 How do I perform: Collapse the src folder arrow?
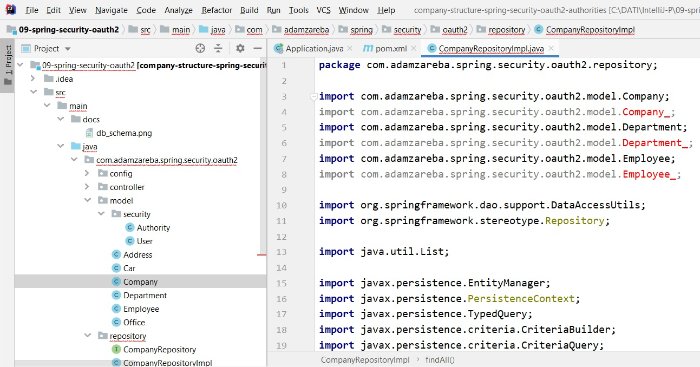(33, 92)
